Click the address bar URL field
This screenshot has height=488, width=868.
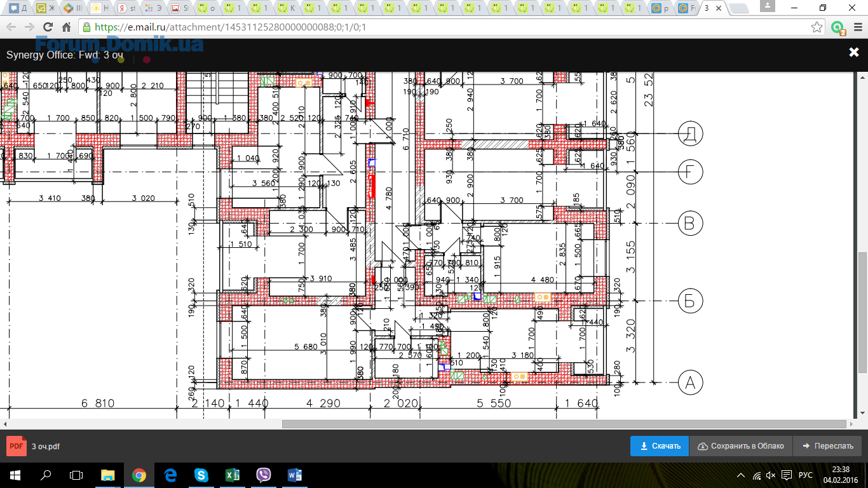coord(445,27)
